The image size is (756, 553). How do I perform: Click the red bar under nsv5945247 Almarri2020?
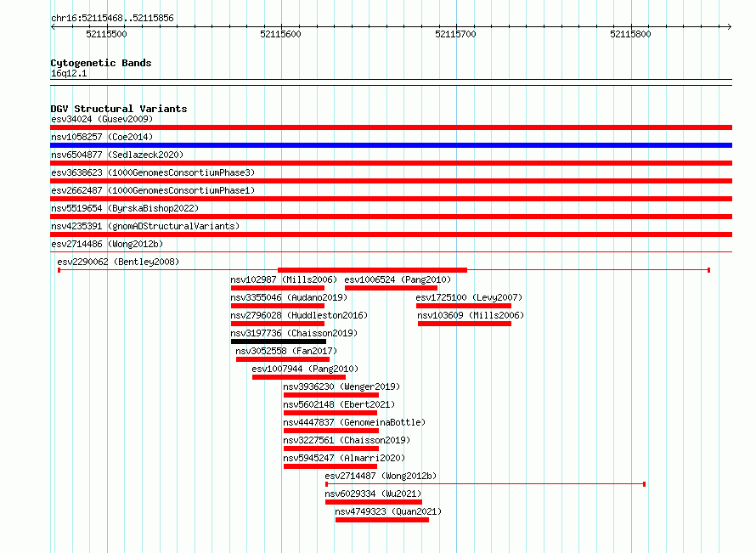330,466
